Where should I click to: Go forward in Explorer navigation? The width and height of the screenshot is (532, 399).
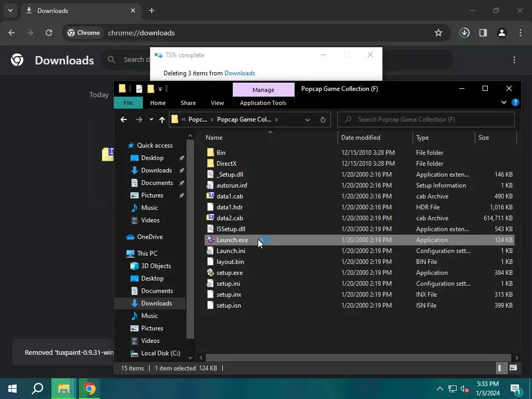(x=139, y=119)
